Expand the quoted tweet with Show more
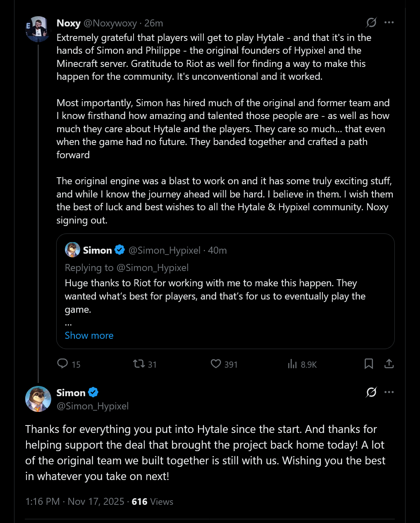Screen dimensions: 420x523 pyautogui.click(x=89, y=335)
